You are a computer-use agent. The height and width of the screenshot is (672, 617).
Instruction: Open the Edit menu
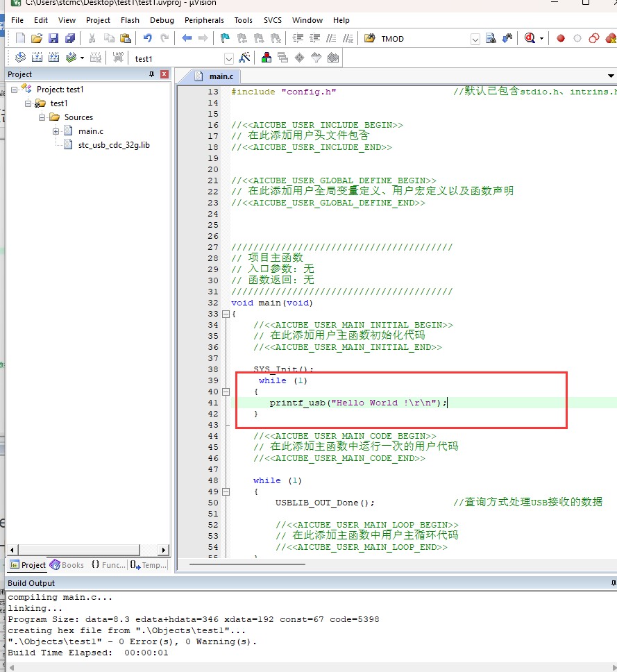pyautogui.click(x=41, y=20)
